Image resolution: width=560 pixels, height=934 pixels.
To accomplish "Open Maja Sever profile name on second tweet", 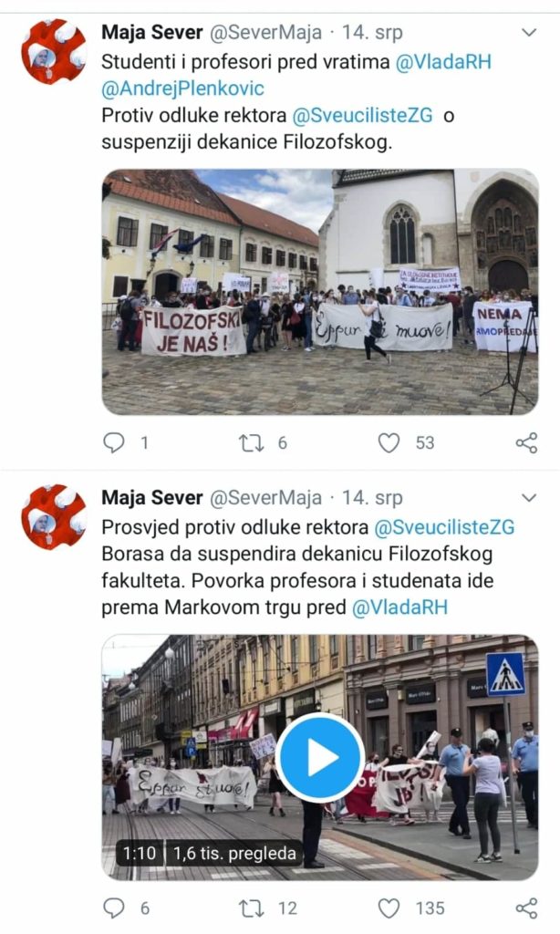I will click(152, 497).
